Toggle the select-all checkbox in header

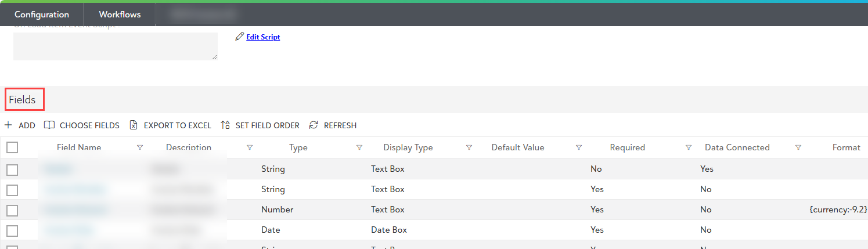(x=12, y=147)
